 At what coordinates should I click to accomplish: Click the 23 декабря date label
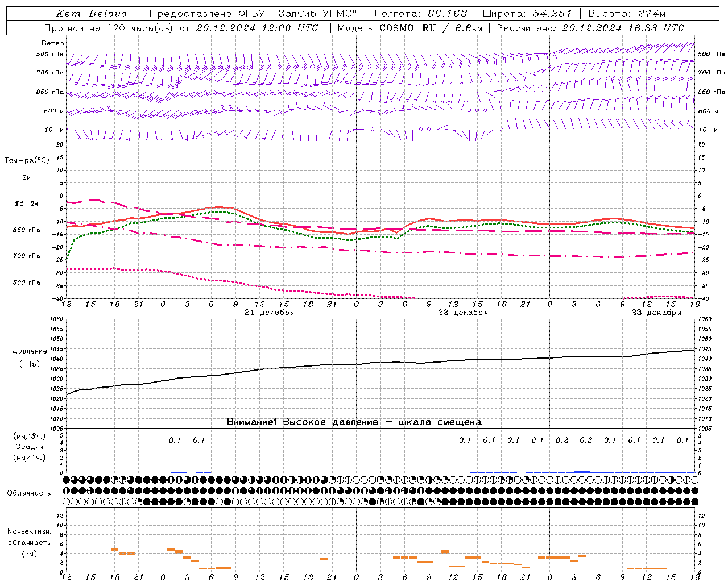[x=656, y=312]
